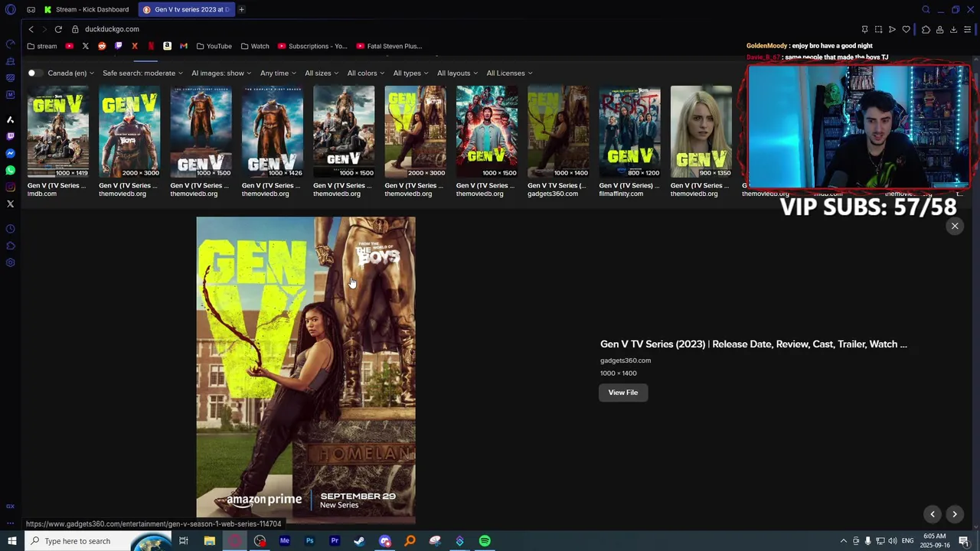Open gadgets360.com source link in detail pane
980x551 pixels.
pyautogui.click(x=626, y=360)
